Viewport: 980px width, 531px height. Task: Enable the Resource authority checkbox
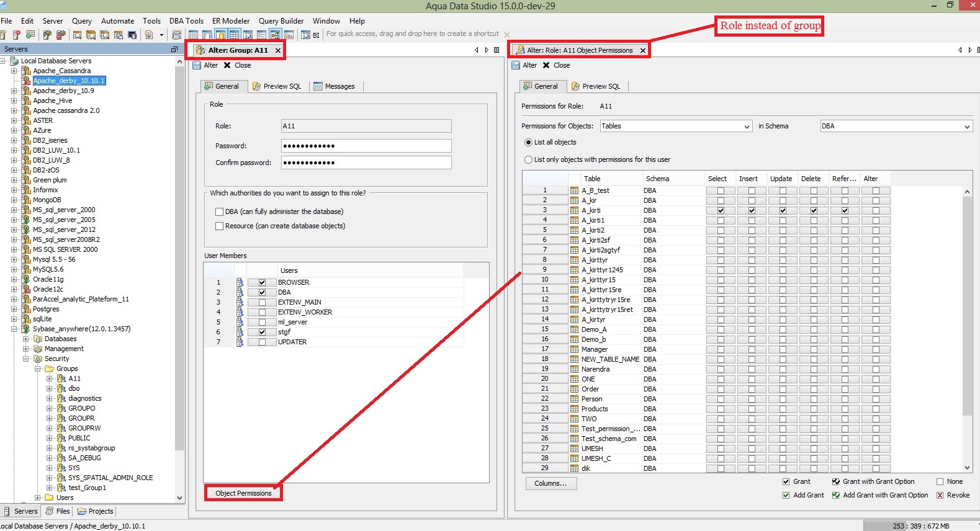[219, 226]
